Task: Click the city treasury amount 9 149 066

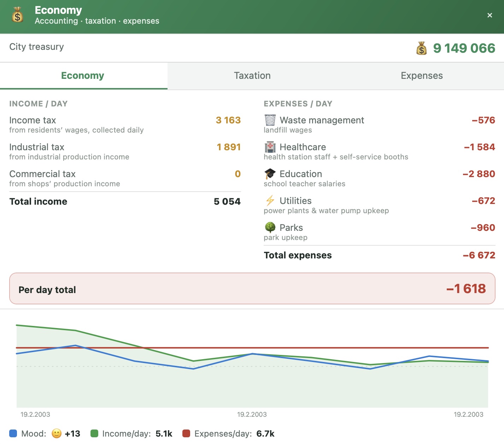Action: click(464, 48)
